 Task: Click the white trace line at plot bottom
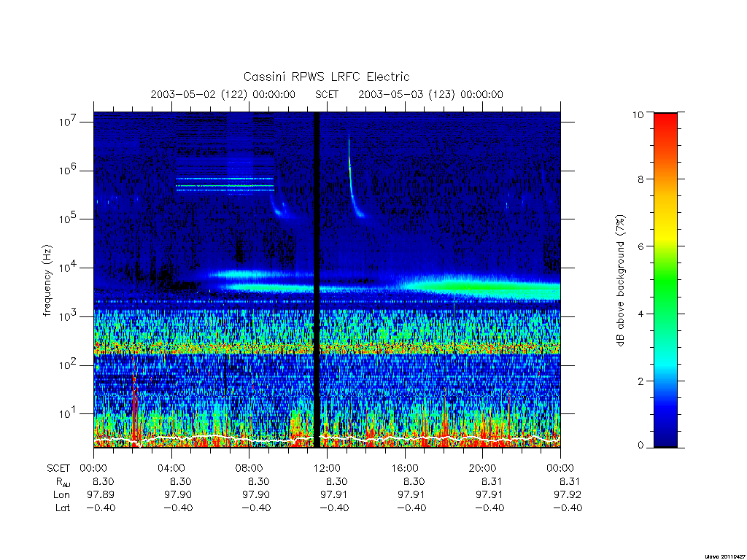[x=327, y=438]
